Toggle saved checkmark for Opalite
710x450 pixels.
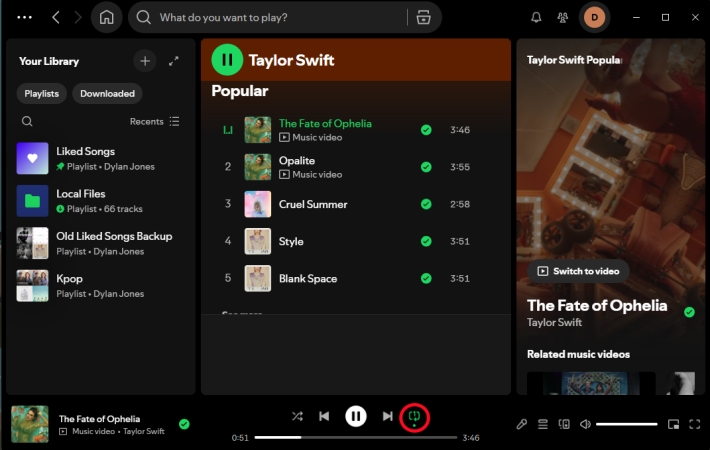(426, 167)
